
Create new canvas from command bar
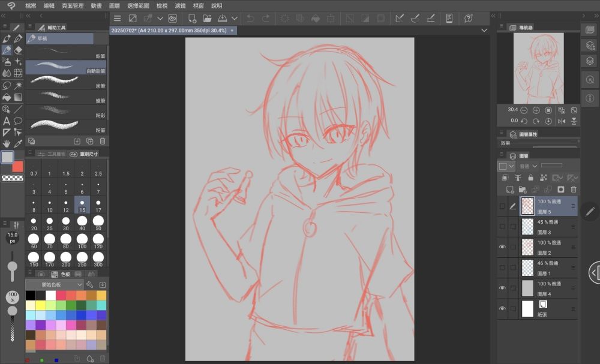click(x=192, y=19)
